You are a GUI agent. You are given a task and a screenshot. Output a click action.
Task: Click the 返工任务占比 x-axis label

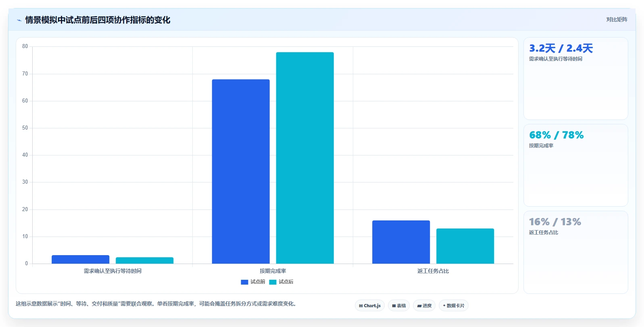pos(433,271)
